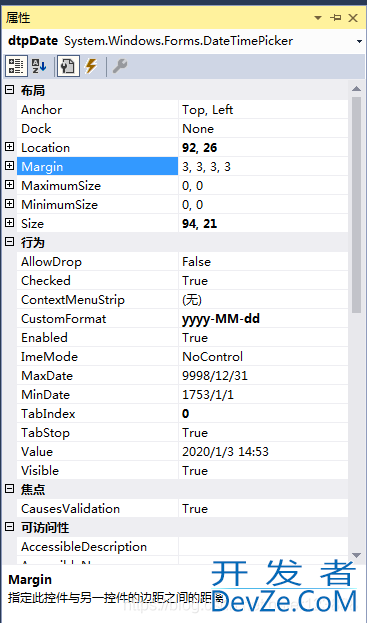
Task: Click the CausesValidation value True
Action: click(x=195, y=509)
